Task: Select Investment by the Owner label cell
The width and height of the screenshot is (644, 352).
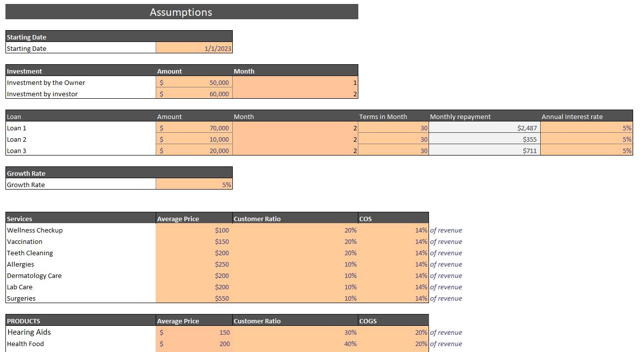Action: point(81,82)
